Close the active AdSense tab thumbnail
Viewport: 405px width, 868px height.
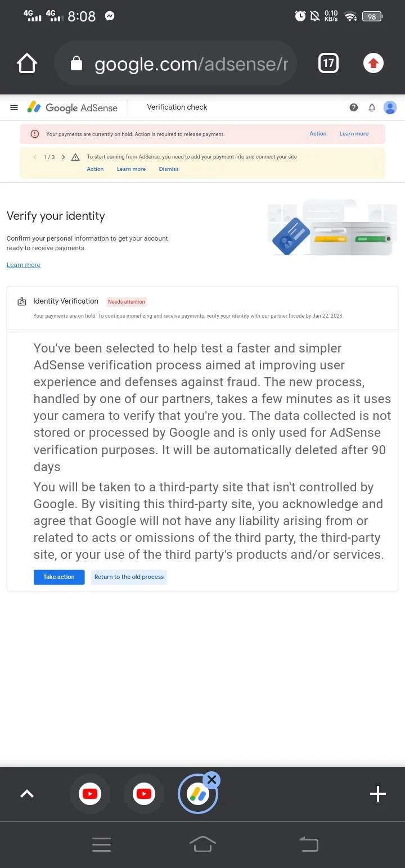coord(211,780)
